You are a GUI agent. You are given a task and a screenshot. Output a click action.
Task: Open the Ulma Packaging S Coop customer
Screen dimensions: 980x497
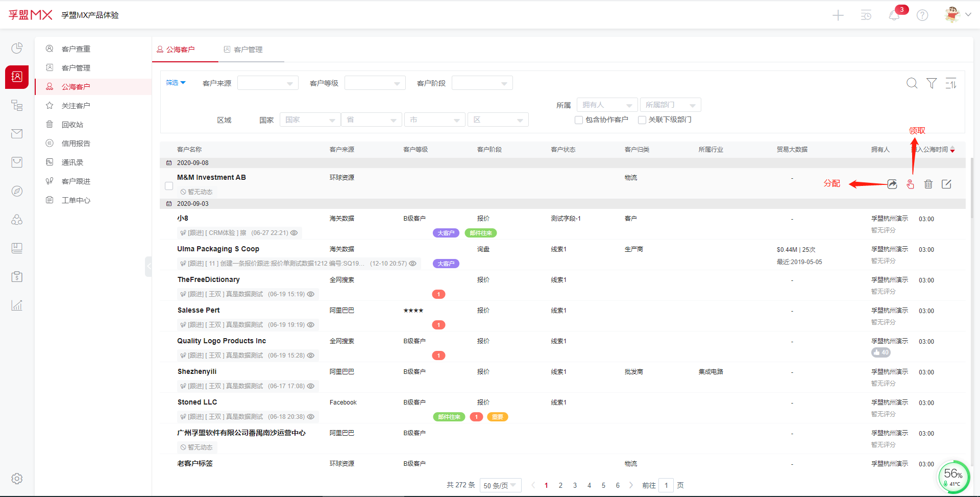click(218, 249)
